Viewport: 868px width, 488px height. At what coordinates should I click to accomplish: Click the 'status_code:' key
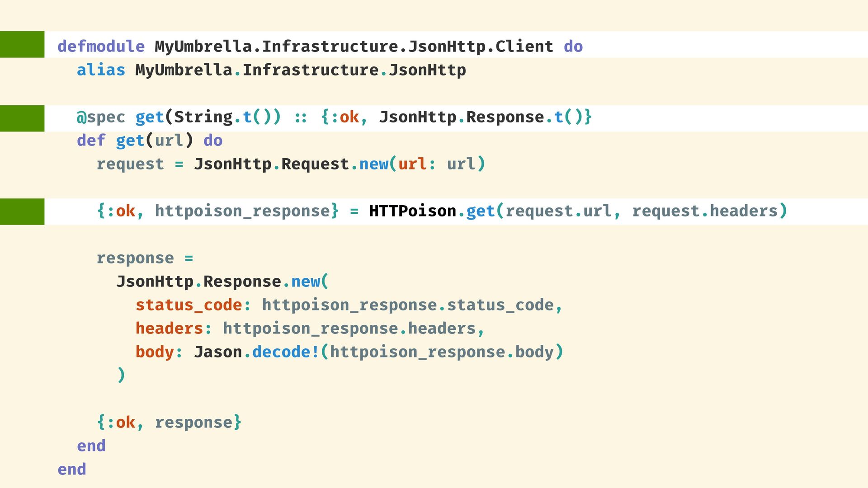(x=193, y=305)
